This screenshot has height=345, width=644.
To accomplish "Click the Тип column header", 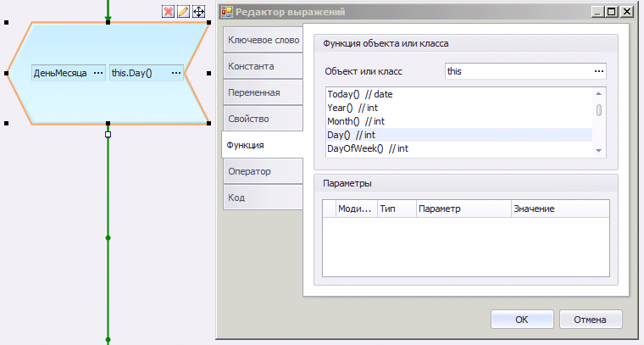I will tap(397, 209).
